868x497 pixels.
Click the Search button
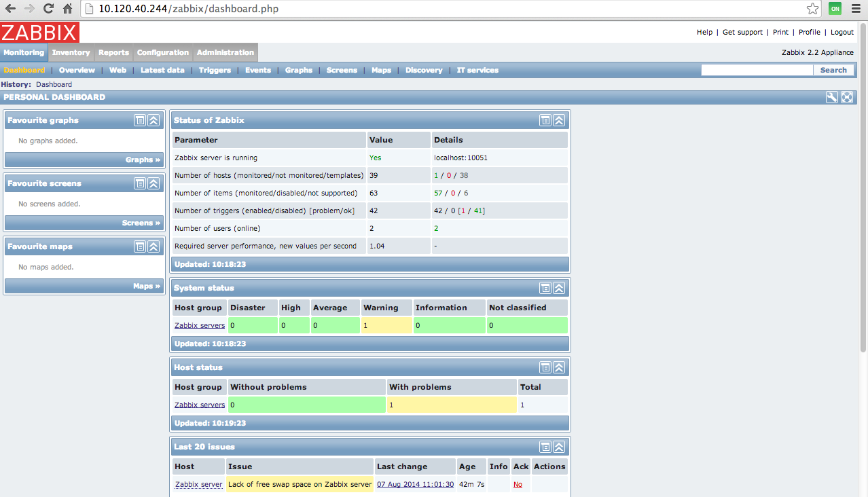(x=833, y=70)
